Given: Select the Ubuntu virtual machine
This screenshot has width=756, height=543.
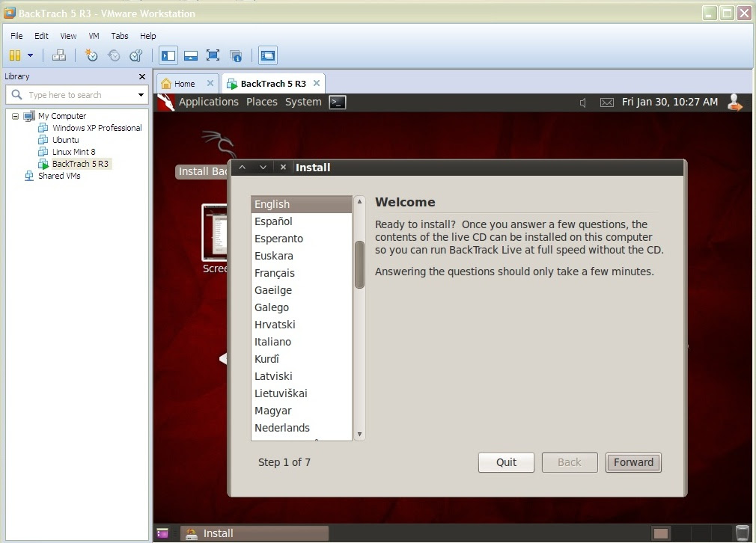Looking at the screenshot, I should coord(66,140).
